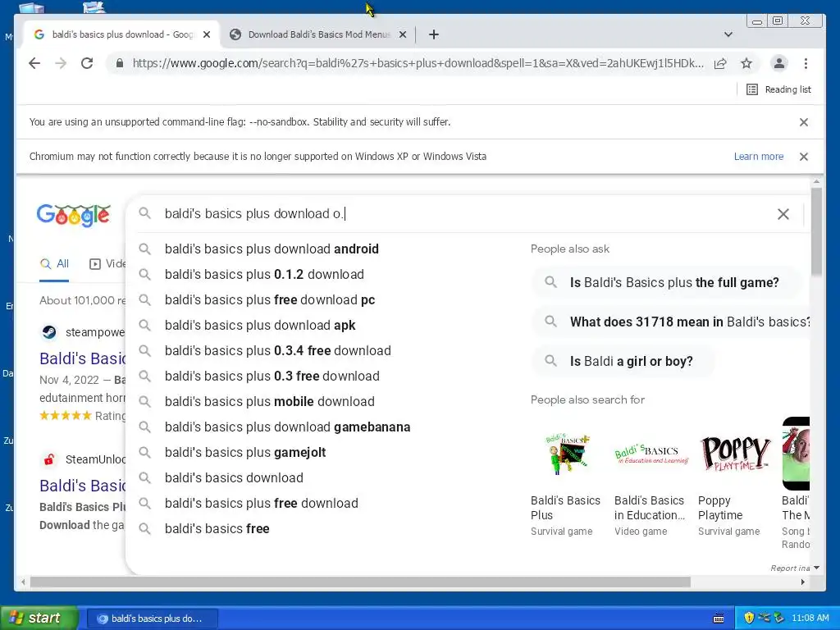The width and height of the screenshot is (840, 630).
Task: Select the baldi's basics plus download Google tab
Action: [x=122, y=34]
